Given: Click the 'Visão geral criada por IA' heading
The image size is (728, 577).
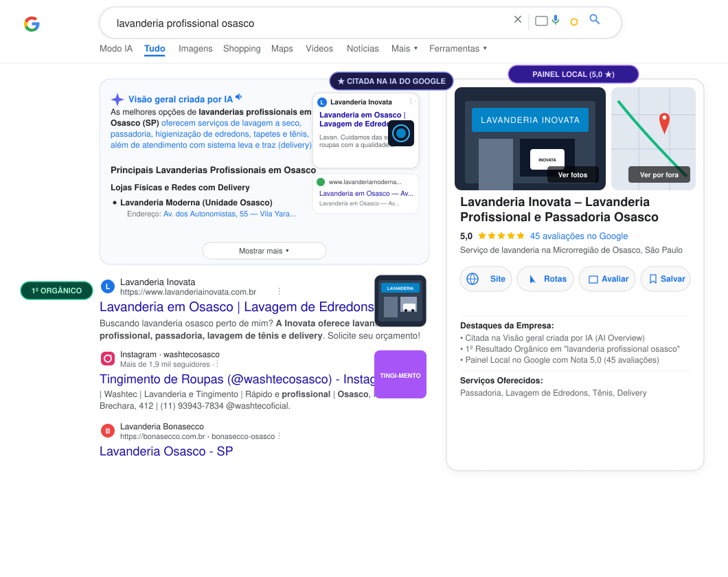Looking at the screenshot, I should click(x=180, y=100).
